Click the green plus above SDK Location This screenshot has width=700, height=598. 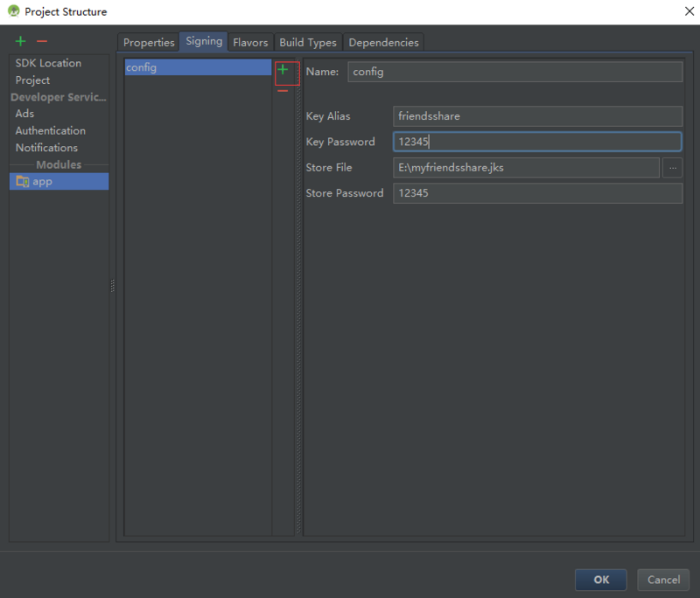20,41
